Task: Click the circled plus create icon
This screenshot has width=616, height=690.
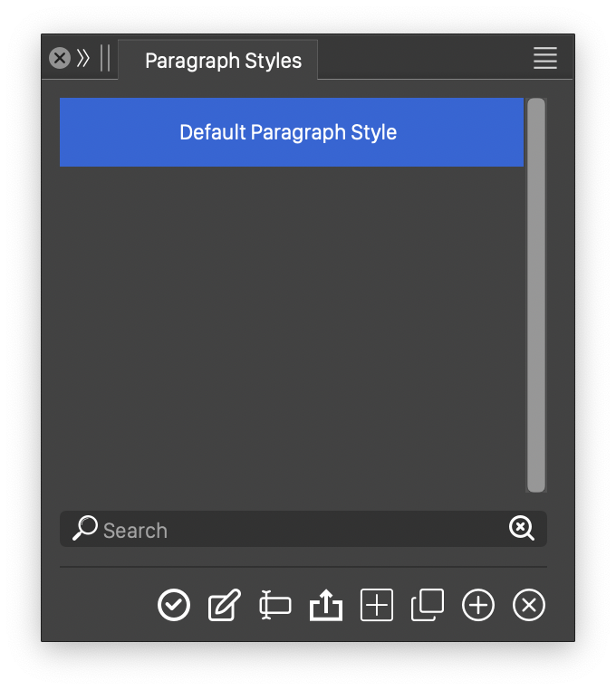Action: pyautogui.click(x=478, y=605)
